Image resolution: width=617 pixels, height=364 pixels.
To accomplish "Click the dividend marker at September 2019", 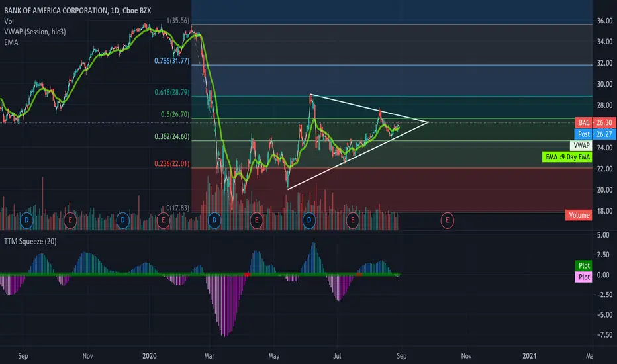I will point(26,220).
